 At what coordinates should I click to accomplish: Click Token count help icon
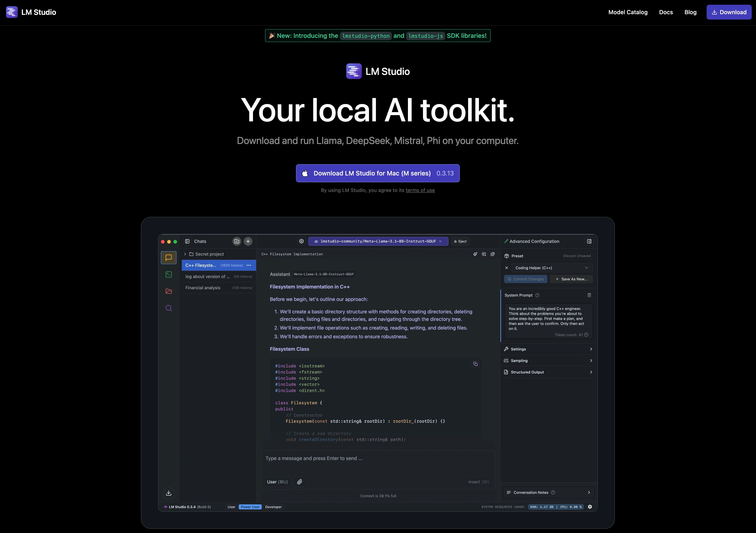click(x=586, y=334)
